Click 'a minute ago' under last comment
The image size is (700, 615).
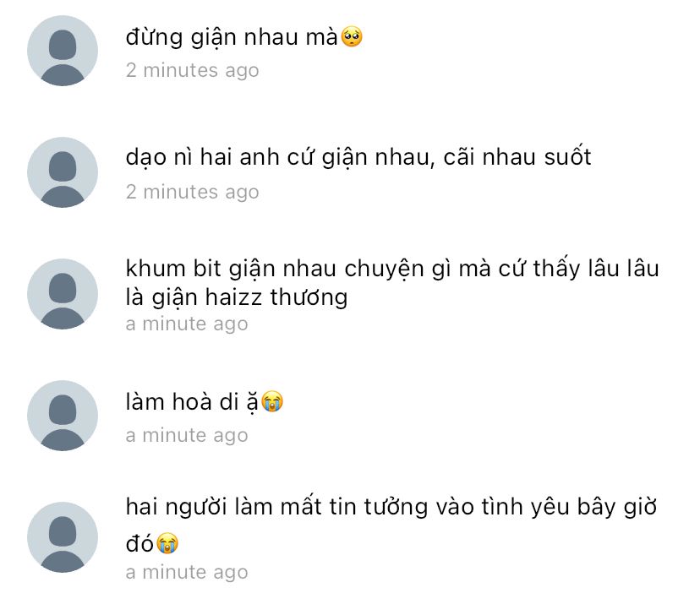point(187,573)
